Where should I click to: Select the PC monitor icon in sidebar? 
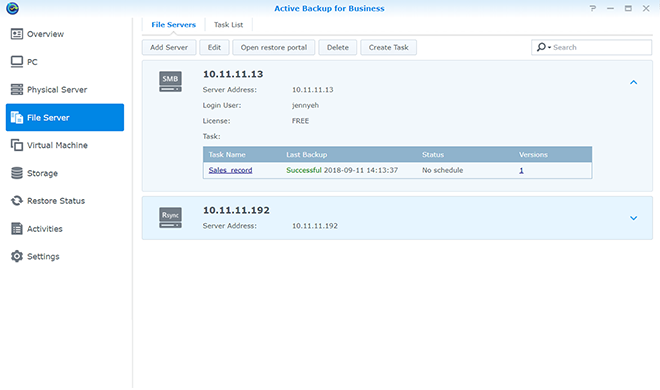[17, 62]
